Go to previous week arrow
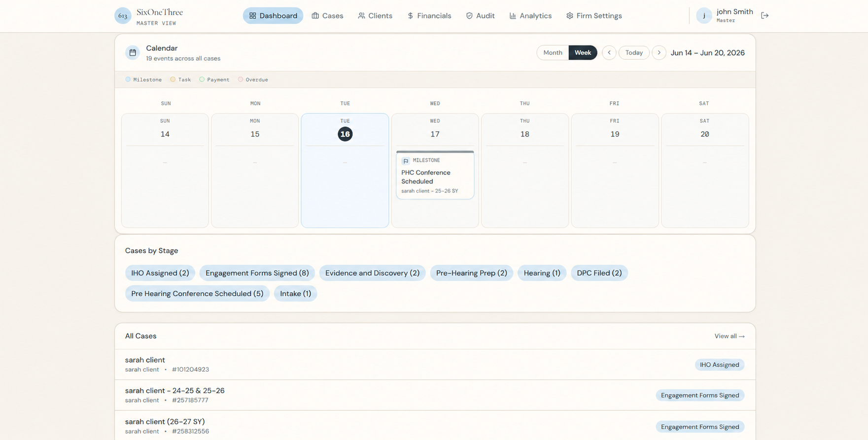 click(x=609, y=53)
